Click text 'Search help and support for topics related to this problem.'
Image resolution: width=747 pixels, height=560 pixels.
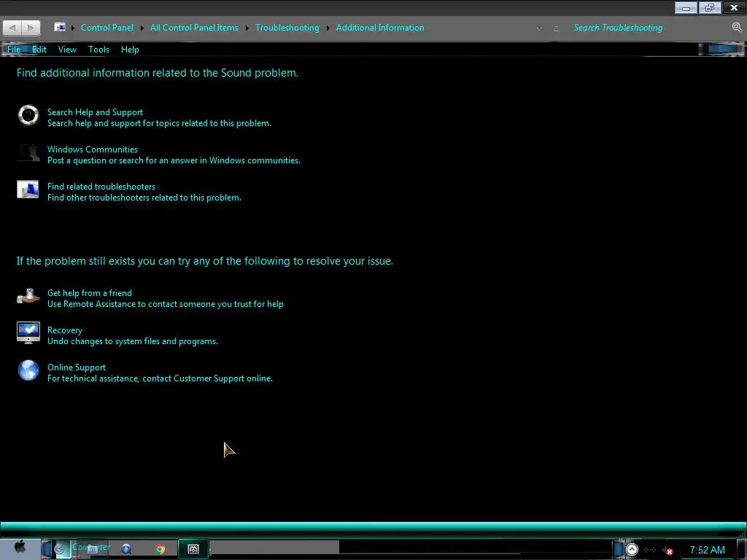(x=159, y=123)
